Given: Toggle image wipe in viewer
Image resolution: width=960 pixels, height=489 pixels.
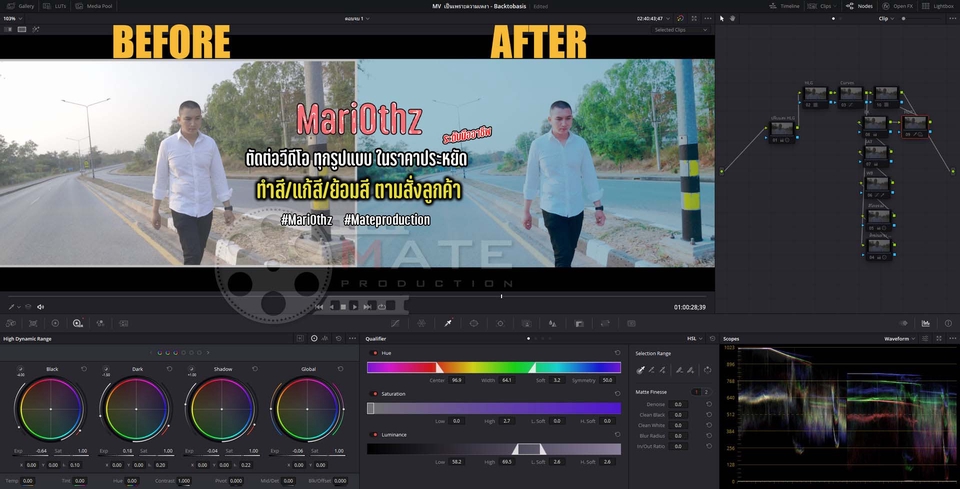Looking at the screenshot, I should tap(9, 29).
